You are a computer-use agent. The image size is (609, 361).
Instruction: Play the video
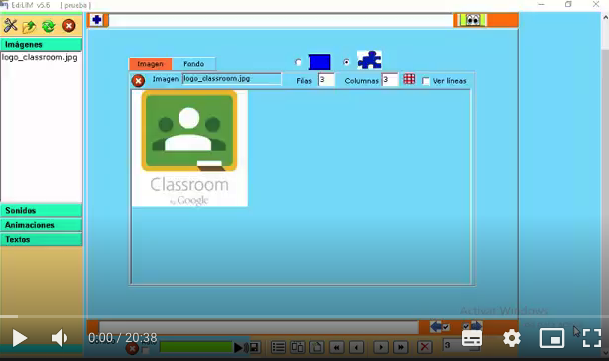19,338
